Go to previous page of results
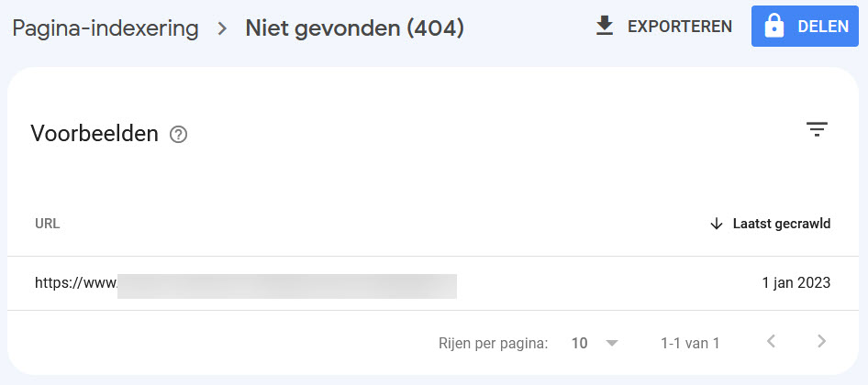868x385 pixels. pyautogui.click(x=771, y=341)
